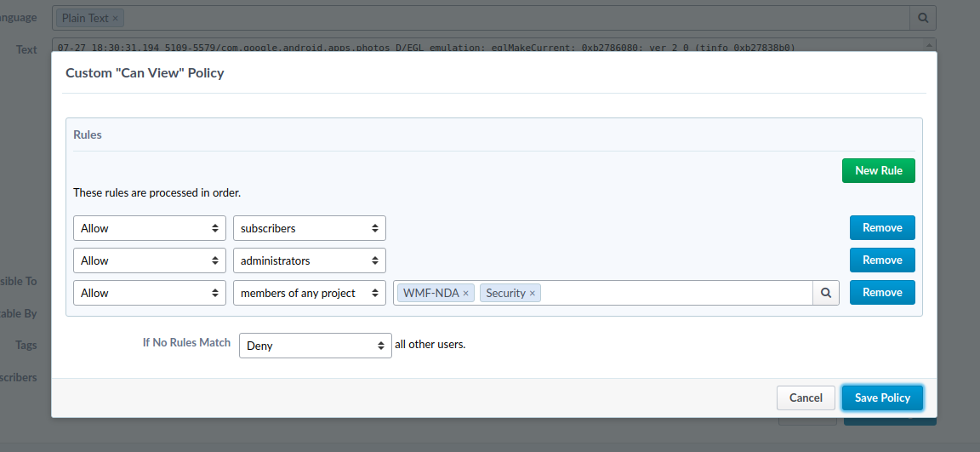Open the Allow dropdown for administrators rule
This screenshot has width=980, height=452.
tap(150, 260)
